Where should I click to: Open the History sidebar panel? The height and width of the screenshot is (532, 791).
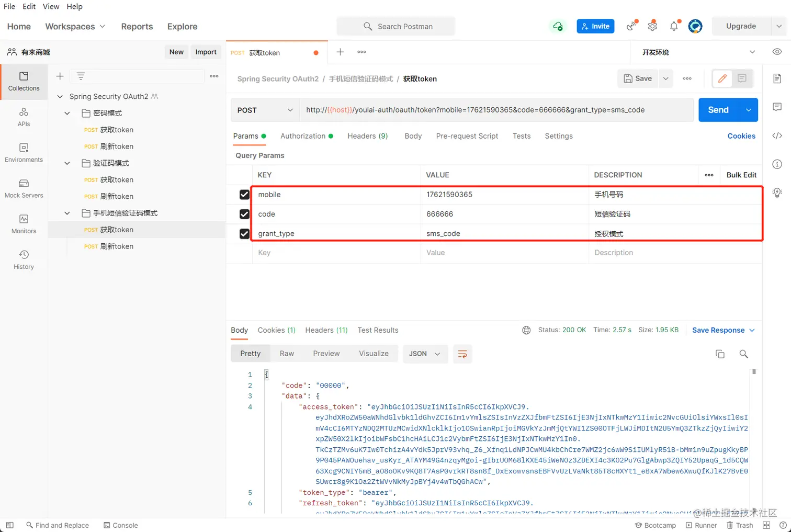[24, 259]
